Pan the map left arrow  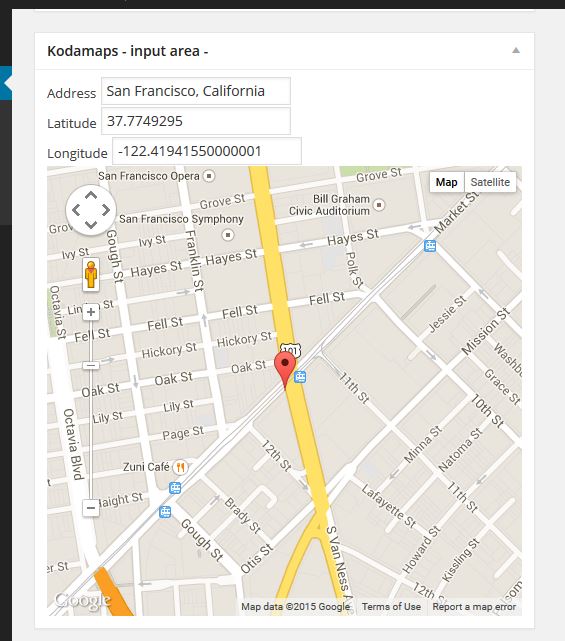76,210
